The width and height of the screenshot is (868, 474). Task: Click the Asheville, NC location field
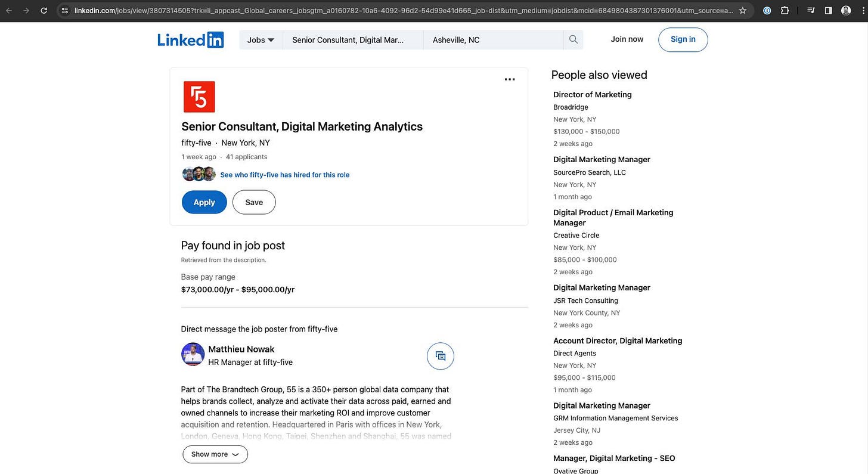tap(494, 40)
